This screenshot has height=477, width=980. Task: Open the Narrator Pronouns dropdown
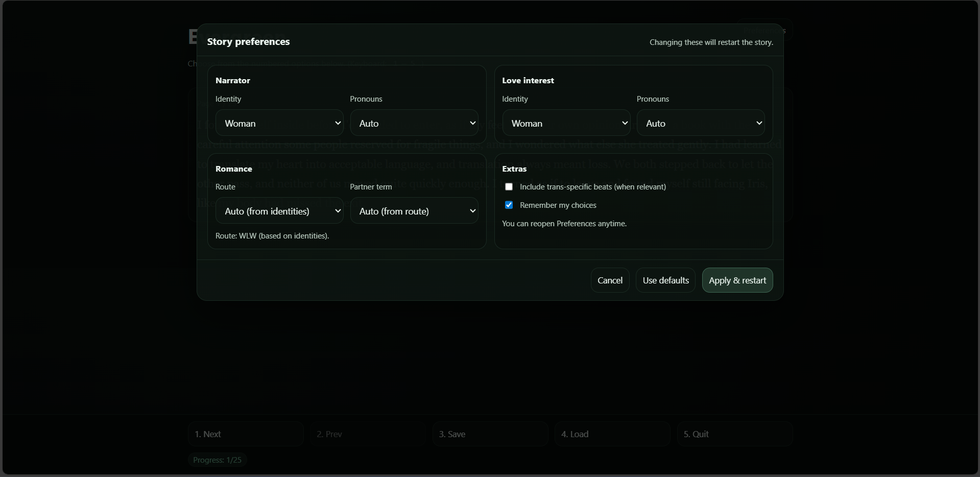(x=414, y=123)
